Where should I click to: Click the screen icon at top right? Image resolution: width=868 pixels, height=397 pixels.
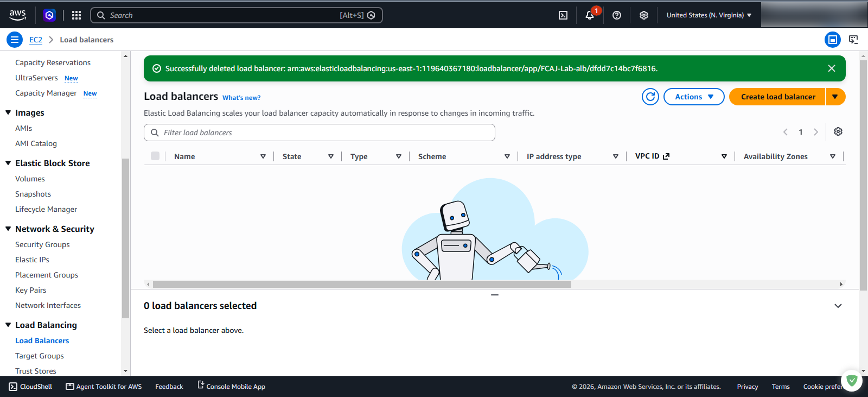[x=853, y=40]
